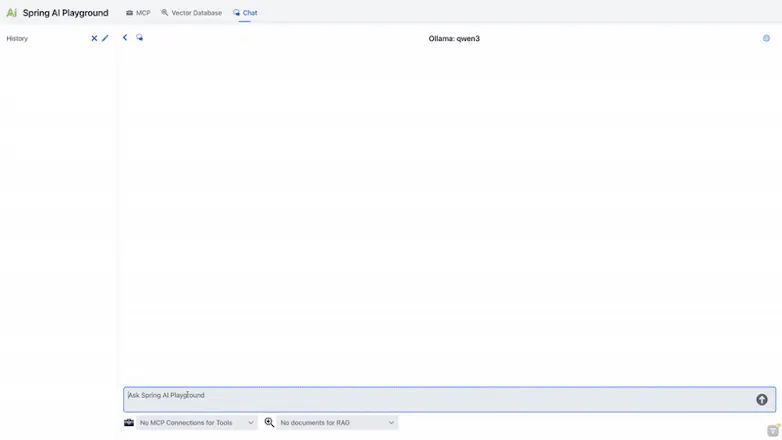The width and height of the screenshot is (782, 440).
Task: Open the No documents for RAG dropdown
Action: (337, 423)
